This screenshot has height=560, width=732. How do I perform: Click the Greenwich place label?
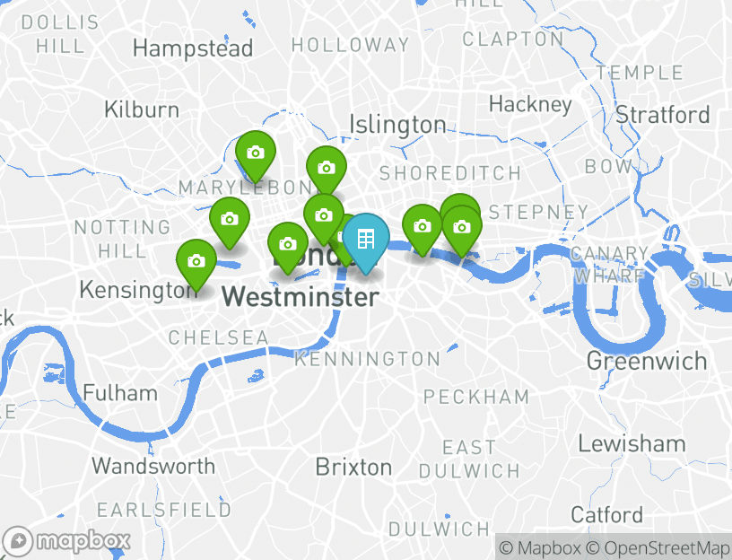(x=647, y=361)
